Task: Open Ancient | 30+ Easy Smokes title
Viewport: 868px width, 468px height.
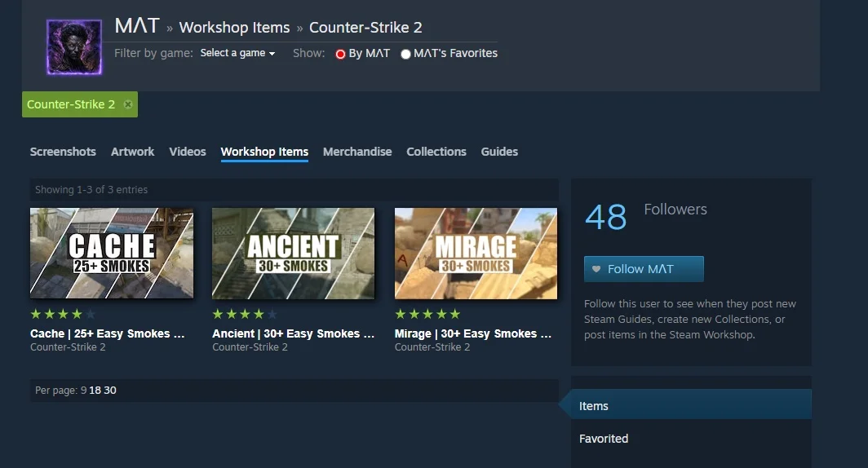Action: pos(294,333)
